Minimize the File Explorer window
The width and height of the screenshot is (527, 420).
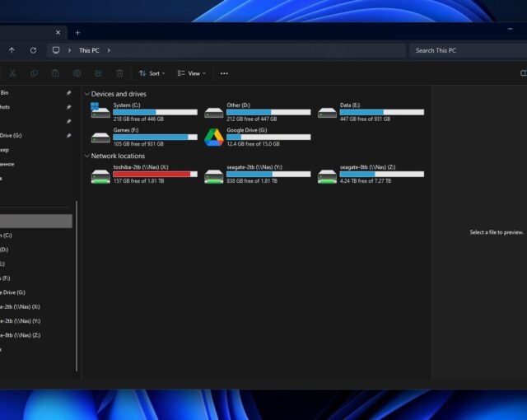[510, 29]
